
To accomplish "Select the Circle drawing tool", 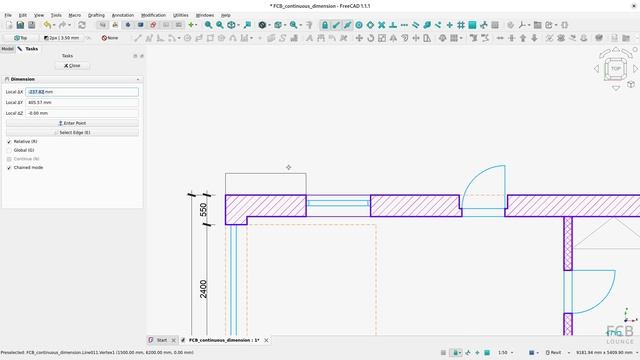I will point(187,38).
